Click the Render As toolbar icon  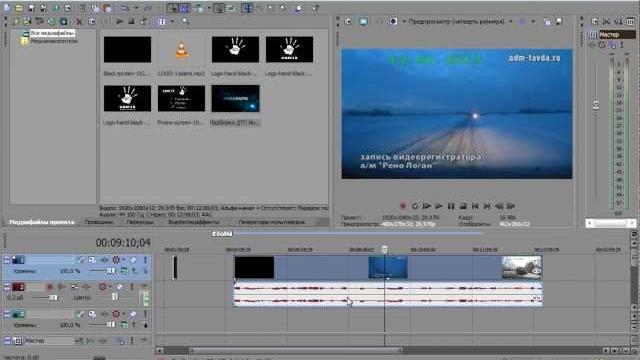pos(56,8)
